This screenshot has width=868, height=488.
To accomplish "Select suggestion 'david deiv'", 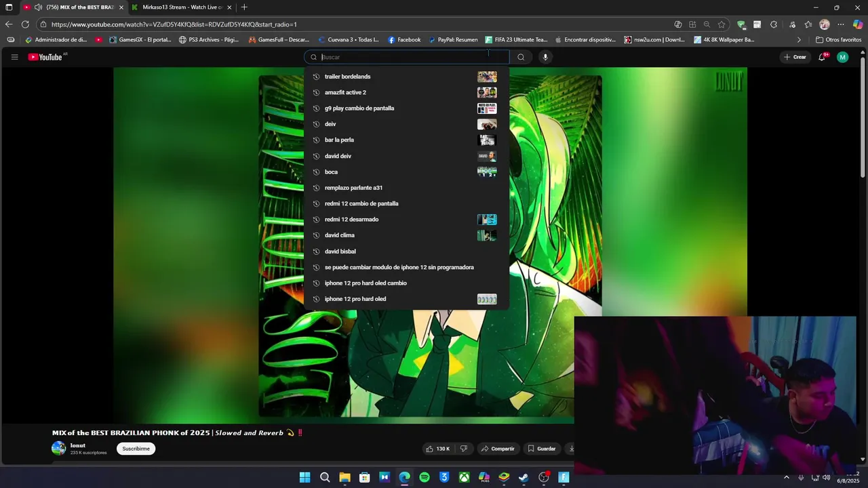I will click(x=406, y=156).
